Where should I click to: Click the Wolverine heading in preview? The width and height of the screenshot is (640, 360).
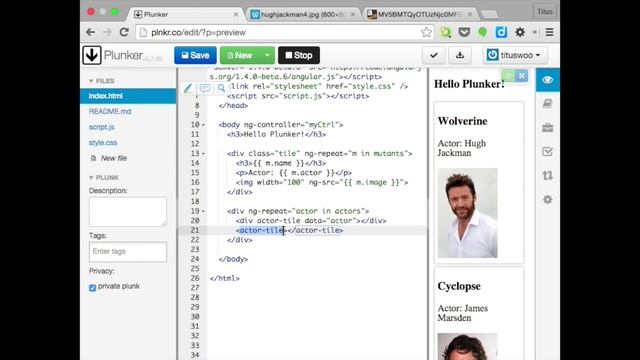click(462, 121)
